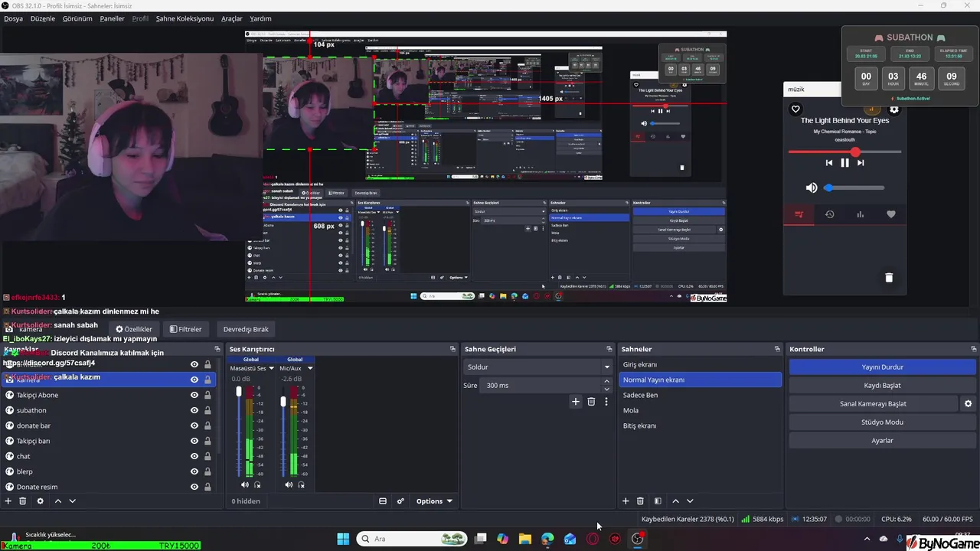Open müzik player settings gear
980x551 pixels.
893,109
